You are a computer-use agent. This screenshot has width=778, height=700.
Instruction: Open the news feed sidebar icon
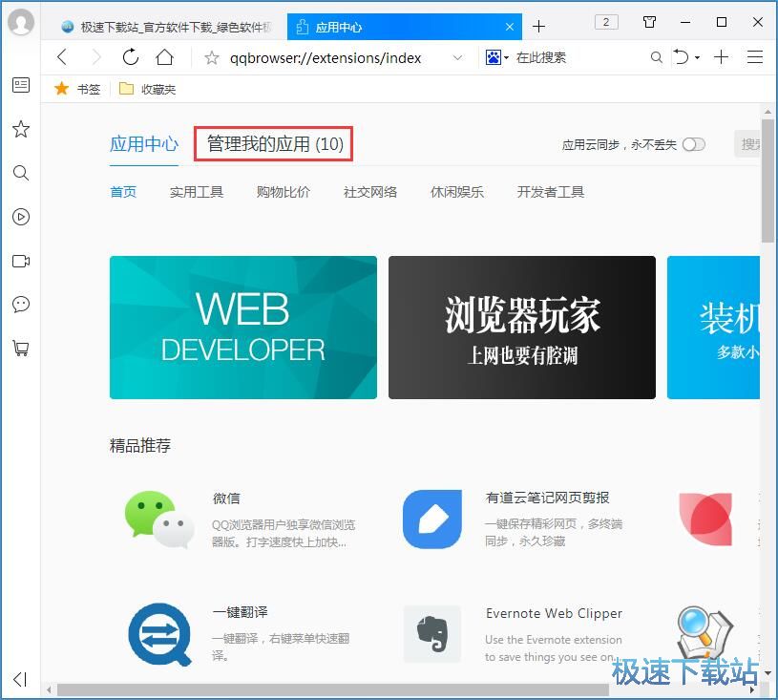[x=21, y=85]
